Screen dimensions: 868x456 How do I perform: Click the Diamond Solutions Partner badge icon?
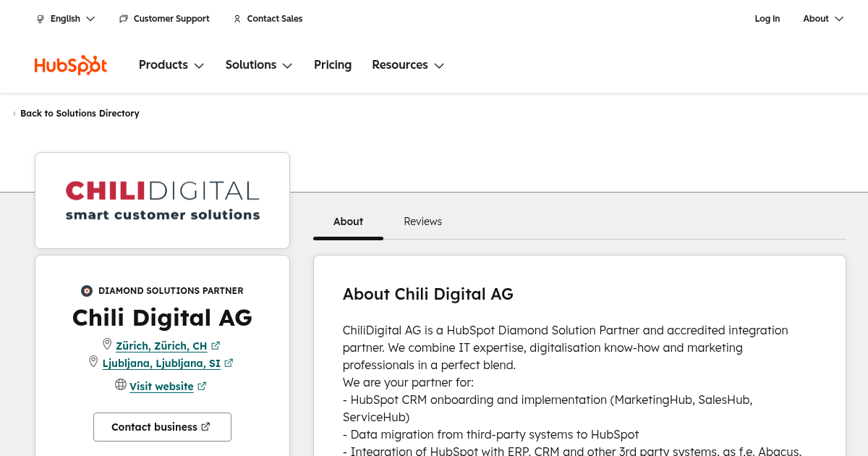[x=87, y=291]
